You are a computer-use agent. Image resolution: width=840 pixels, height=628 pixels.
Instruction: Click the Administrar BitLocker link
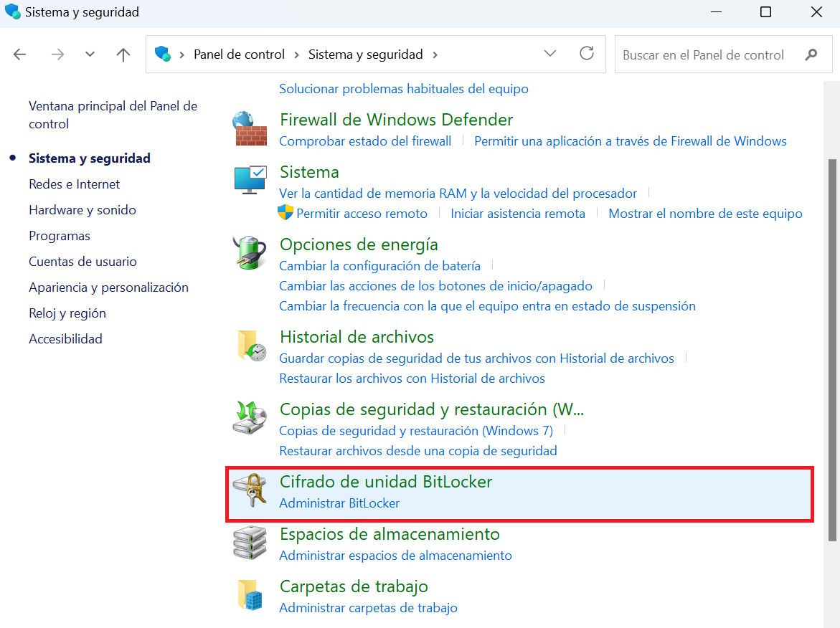pos(339,503)
